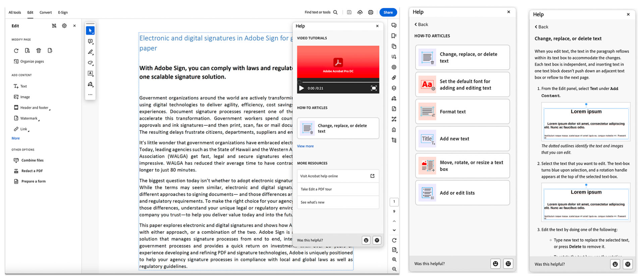Click happy face in Change, replace article panel
644x279 pixels.
615,264
